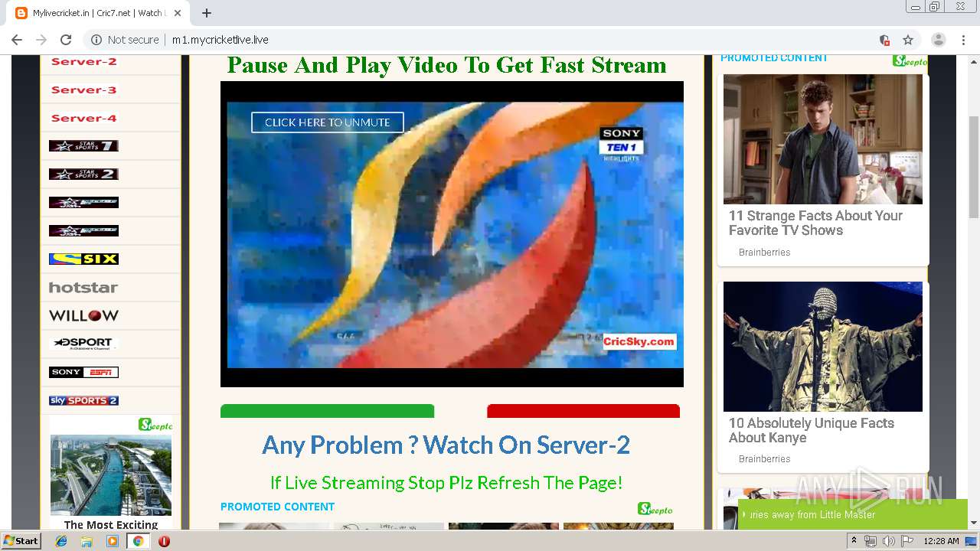The image size is (980, 551).
Task: Open the volume tray icon
Action: (x=888, y=540)
